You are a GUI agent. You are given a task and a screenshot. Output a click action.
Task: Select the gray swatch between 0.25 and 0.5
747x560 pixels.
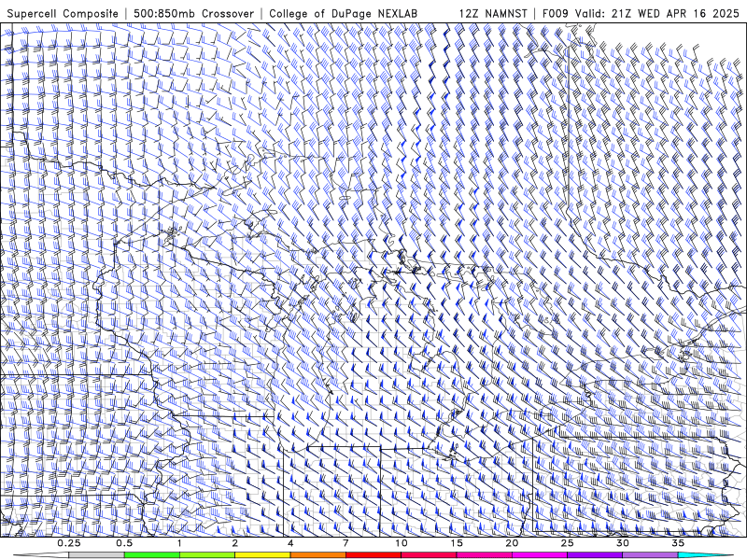97,555
